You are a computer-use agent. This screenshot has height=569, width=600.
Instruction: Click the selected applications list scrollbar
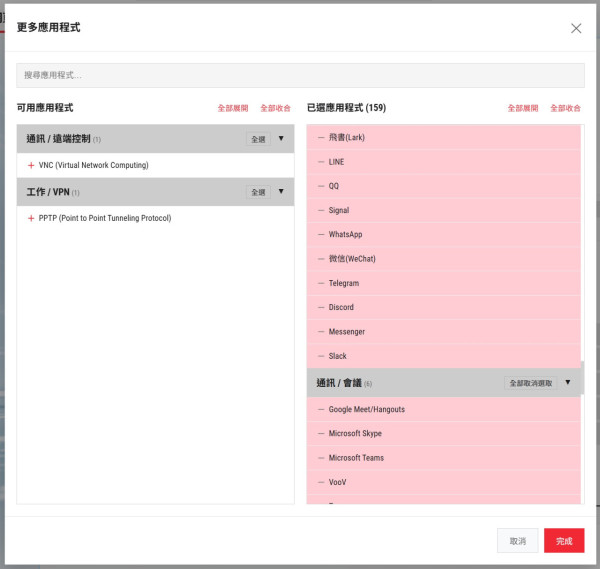click(x=582, y=377)
